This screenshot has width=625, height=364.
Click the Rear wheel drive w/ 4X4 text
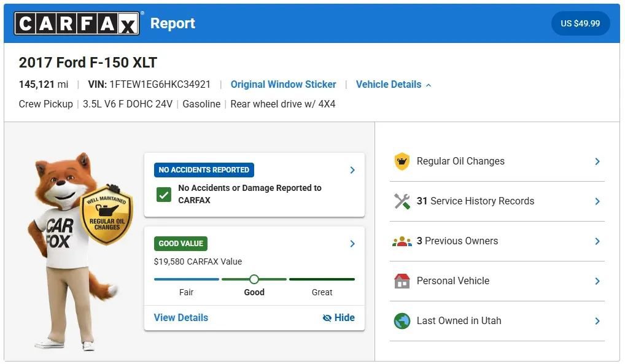click(x=283, y=104)
